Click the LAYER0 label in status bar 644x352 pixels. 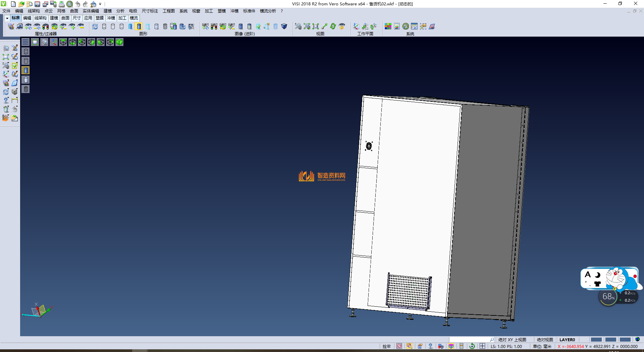coord(567,340)
